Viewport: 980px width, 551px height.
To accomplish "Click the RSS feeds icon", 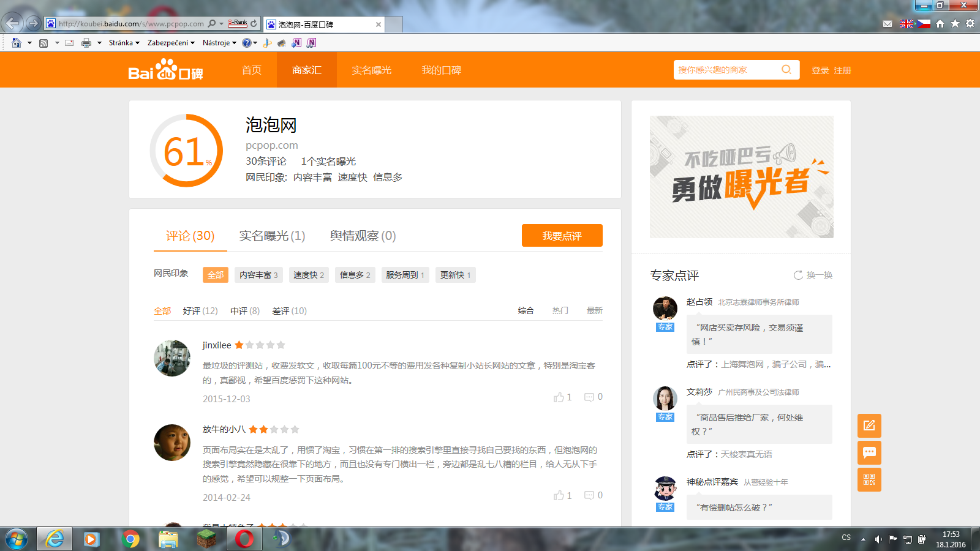I will click(x=43, y=43).
